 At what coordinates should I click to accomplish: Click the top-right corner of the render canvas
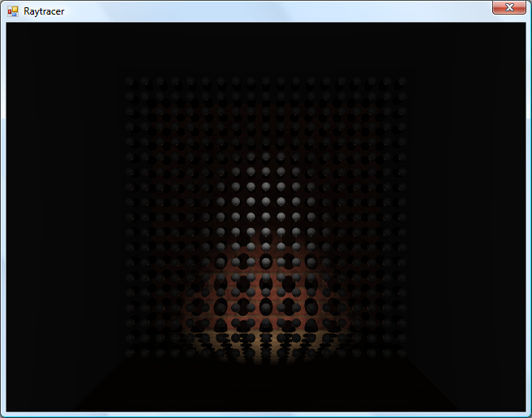point(523,24)
